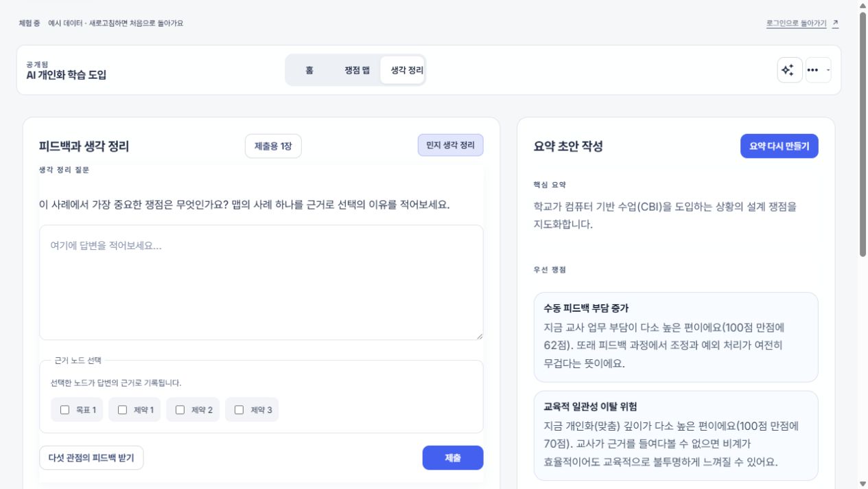Click 요약 다시 만들기 button

(x=779, y=146)
